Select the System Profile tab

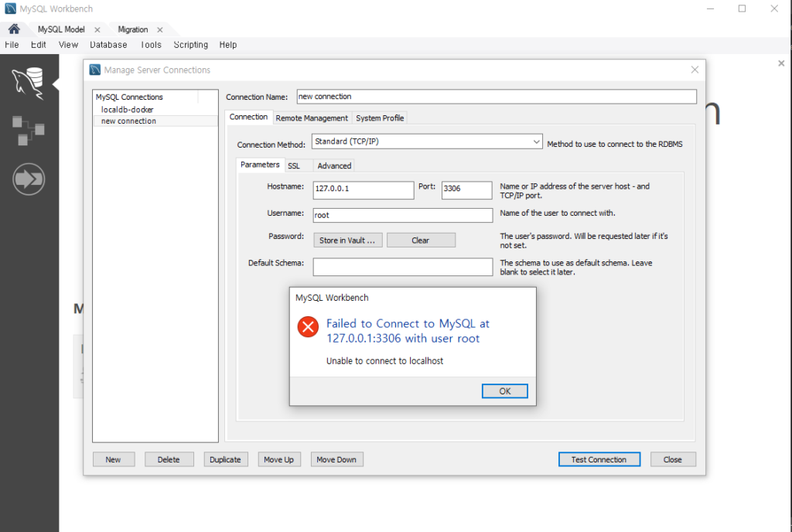click(x=380, y=118)
